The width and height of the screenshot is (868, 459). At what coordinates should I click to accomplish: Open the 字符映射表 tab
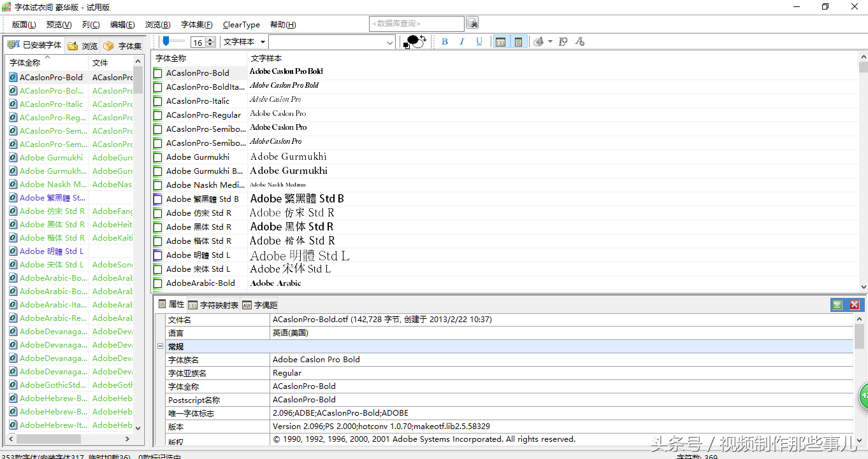click(x=213, y=305)
